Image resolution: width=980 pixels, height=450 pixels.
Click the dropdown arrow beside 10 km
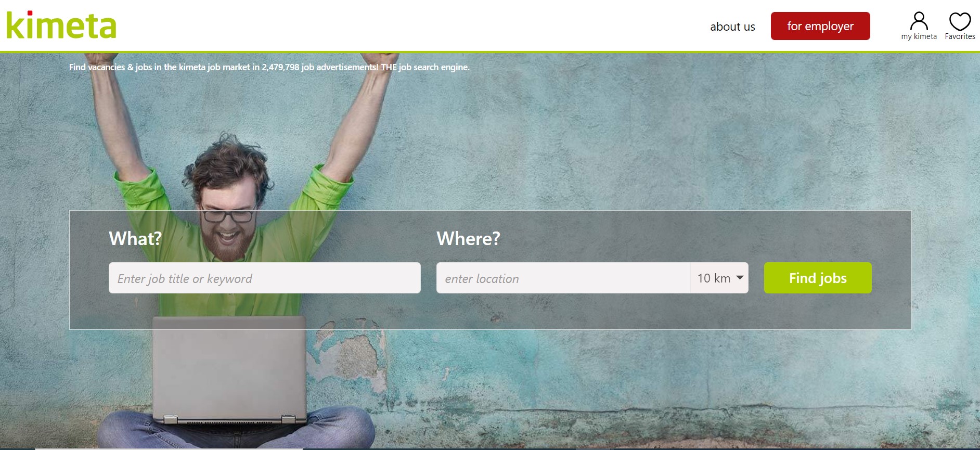pyautogui.click(x=740, y=278)
